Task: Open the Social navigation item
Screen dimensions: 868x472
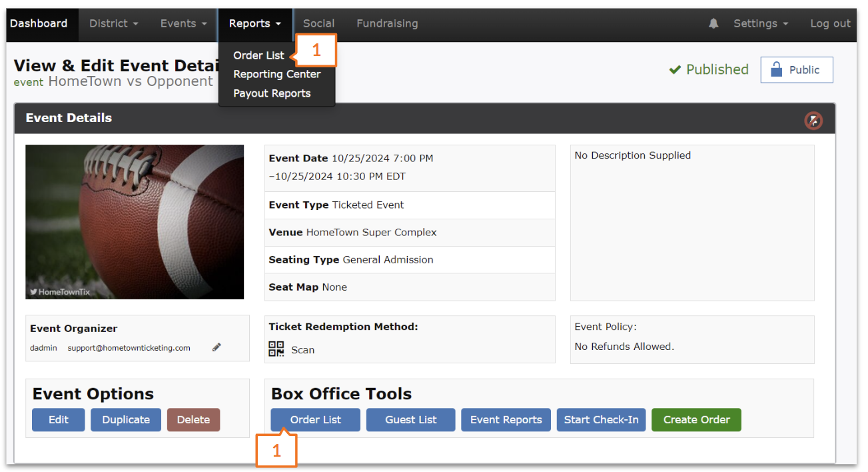Action: tap(318, 23)
